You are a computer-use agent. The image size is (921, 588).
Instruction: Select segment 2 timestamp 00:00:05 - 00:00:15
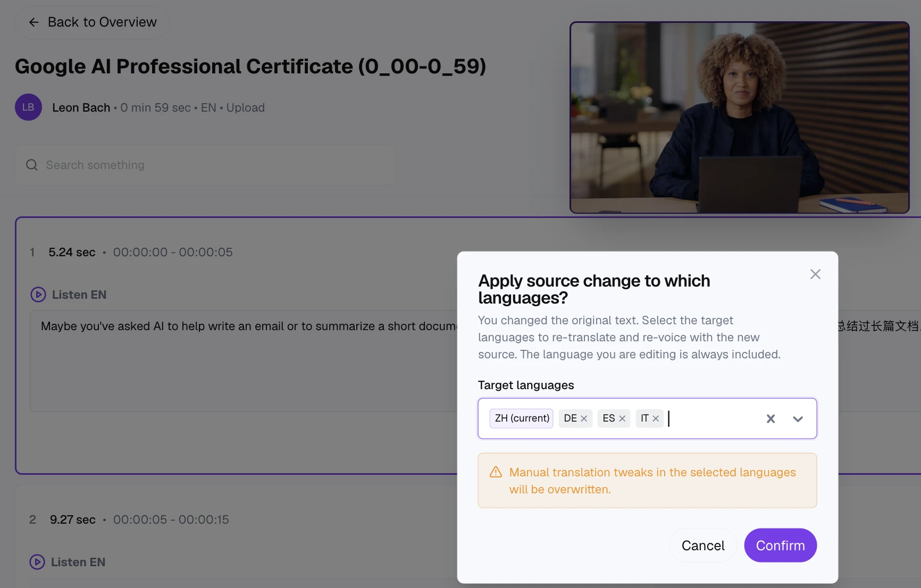(x=171, y=519)
